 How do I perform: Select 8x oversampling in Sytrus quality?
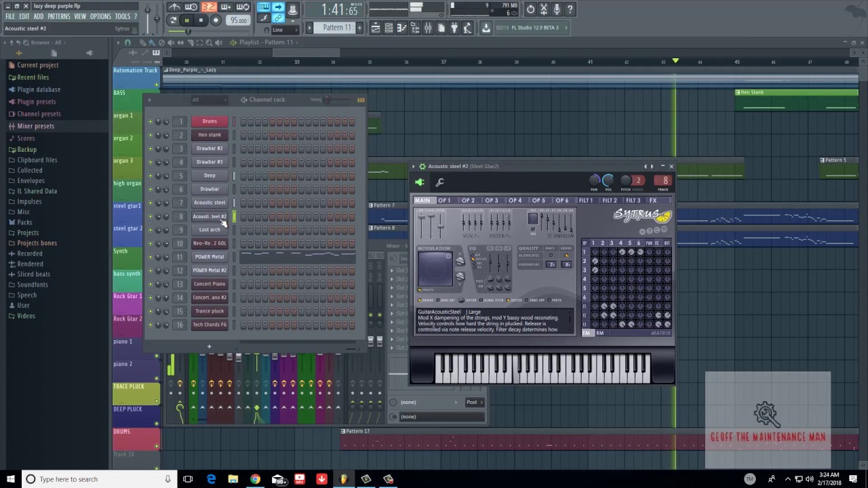coord(567,264)
